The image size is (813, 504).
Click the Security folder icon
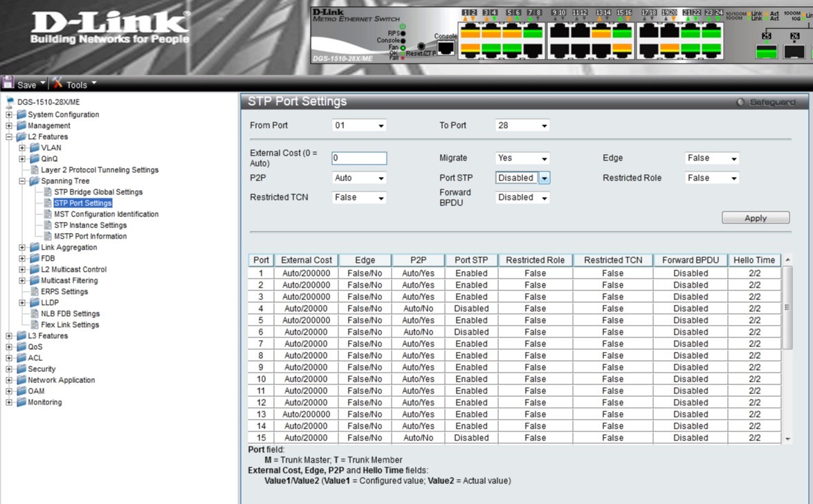21,369
